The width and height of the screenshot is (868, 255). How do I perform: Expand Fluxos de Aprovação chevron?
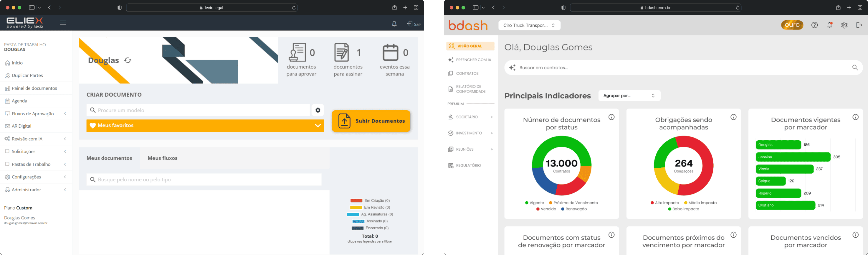click(65, 114)
